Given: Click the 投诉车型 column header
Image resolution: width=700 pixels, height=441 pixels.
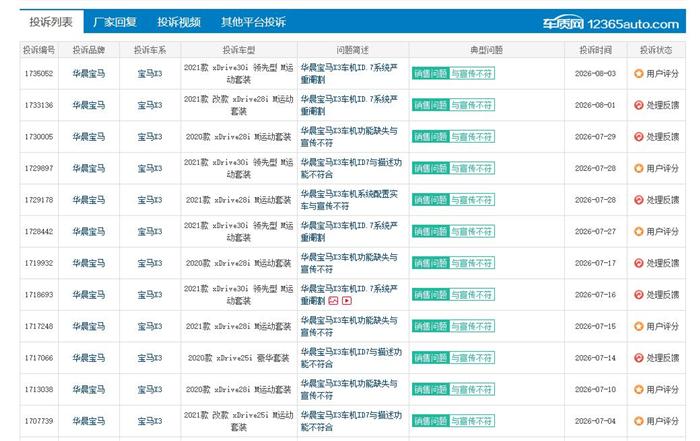Looking at the screenshot, I should 239,50.
